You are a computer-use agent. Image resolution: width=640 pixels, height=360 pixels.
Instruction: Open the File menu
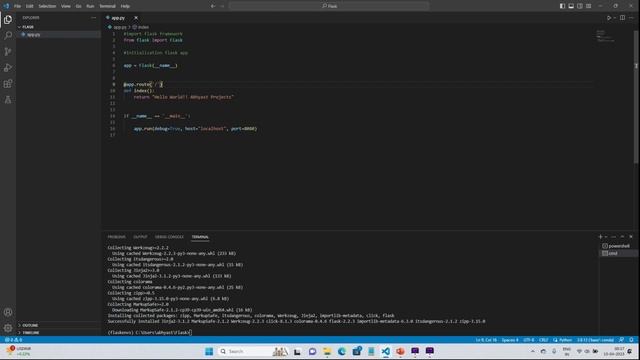(x=18, y=6)
